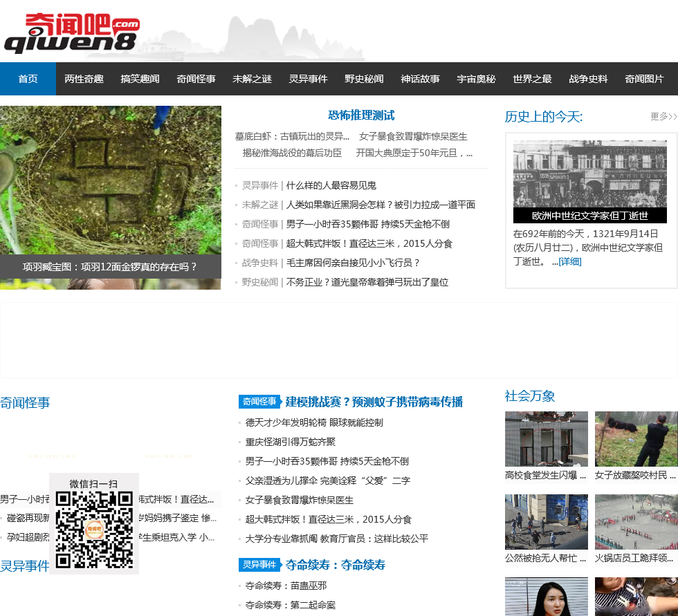This screenshot has width=678, height=616.
Task: Open 揭秘淮海战役的幕后功臣 link
Action: pos(292,153)
